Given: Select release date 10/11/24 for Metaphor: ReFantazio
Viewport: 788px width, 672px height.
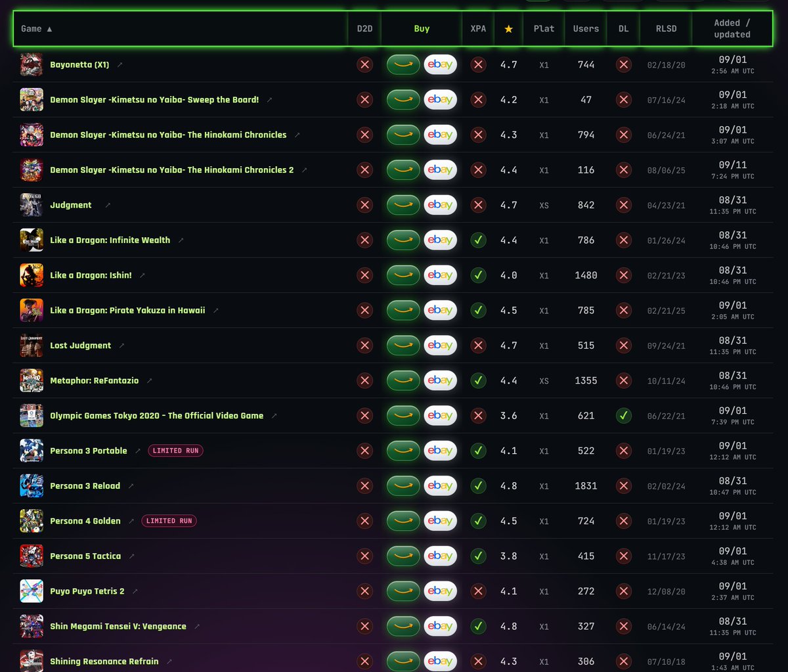Looking at the screenshot, I should [666, 381].
